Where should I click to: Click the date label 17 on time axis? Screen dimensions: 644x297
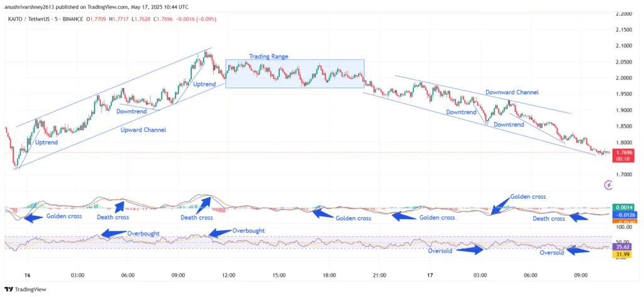point(430,275)
